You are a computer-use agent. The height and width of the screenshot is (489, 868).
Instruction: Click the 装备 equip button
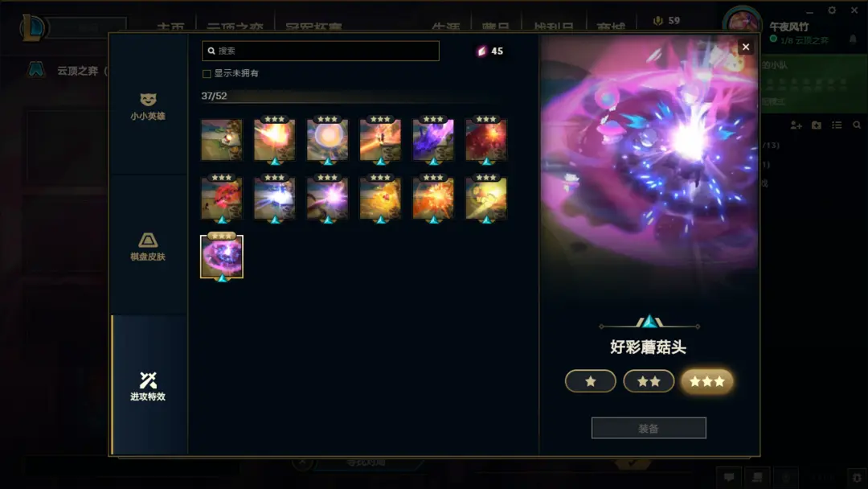pyautogui.click(x=649, y=428)
